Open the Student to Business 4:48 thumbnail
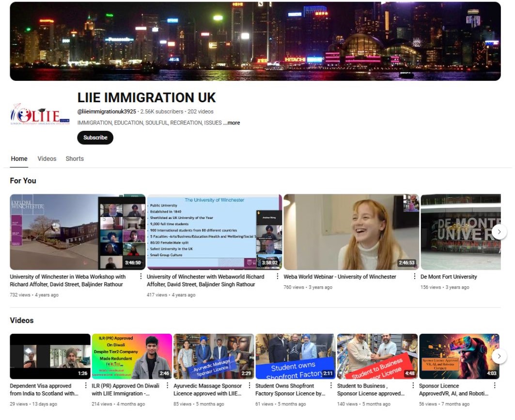Image resolution: width=515 pixels, height=420 pixels. [377, 356]
